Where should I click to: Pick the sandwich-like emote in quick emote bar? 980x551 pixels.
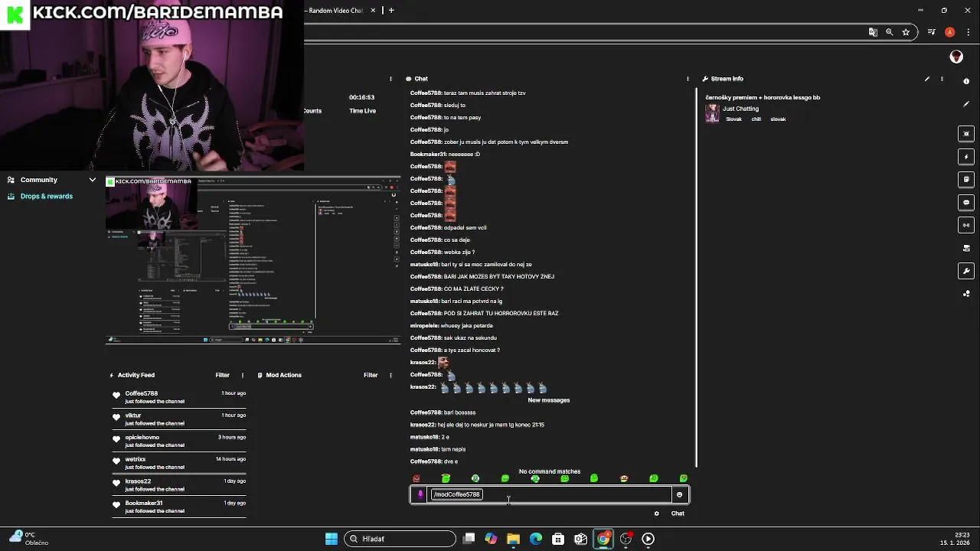point(624,478)
